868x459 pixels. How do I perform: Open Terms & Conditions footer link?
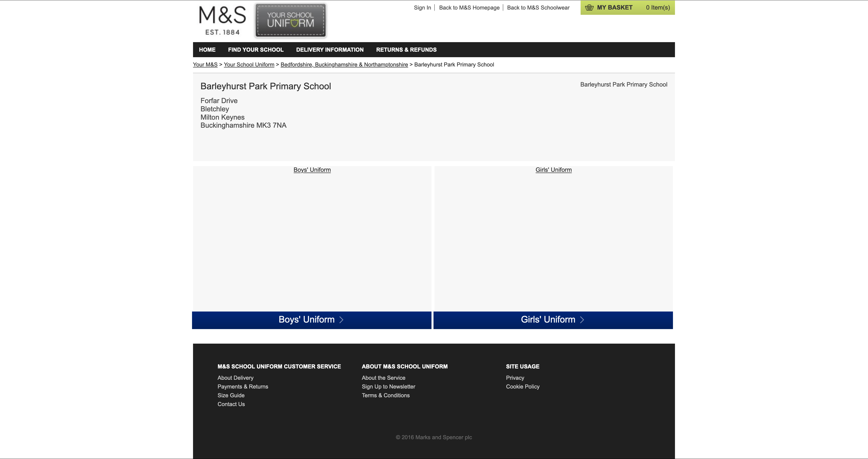[386, 395]
